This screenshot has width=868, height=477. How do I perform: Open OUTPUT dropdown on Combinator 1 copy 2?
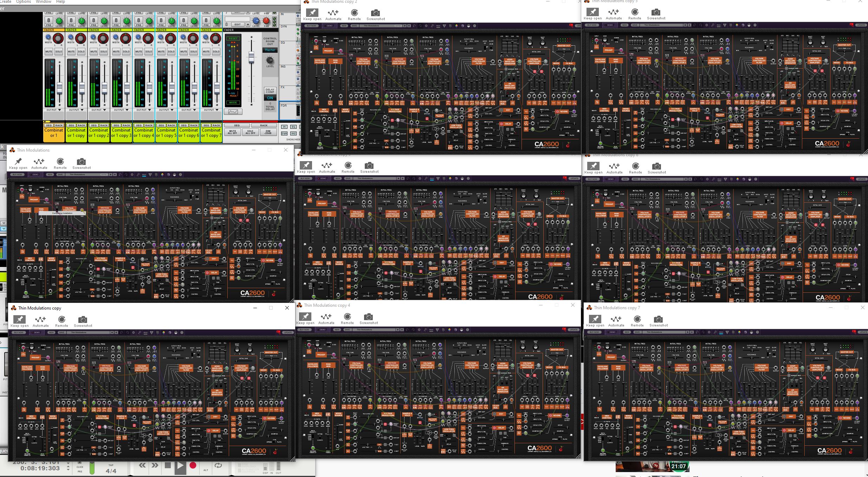99,110
